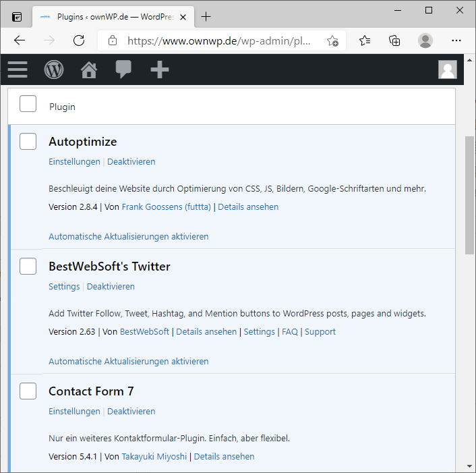Click Details ansehen for Autoptimize
This screenshot has width=476, height=473.
coord(248,207)
